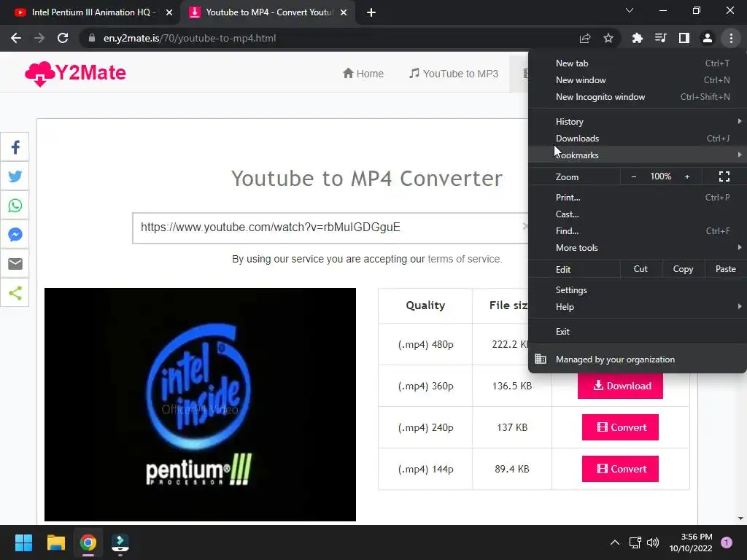The width and height of the screenshot is (747, 560).
Task: Click the WhatsApp share icon
Action: [15, 205]
